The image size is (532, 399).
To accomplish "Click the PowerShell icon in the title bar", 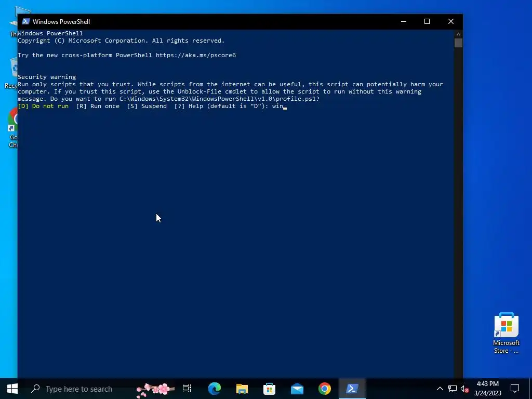I will [26, 21].
